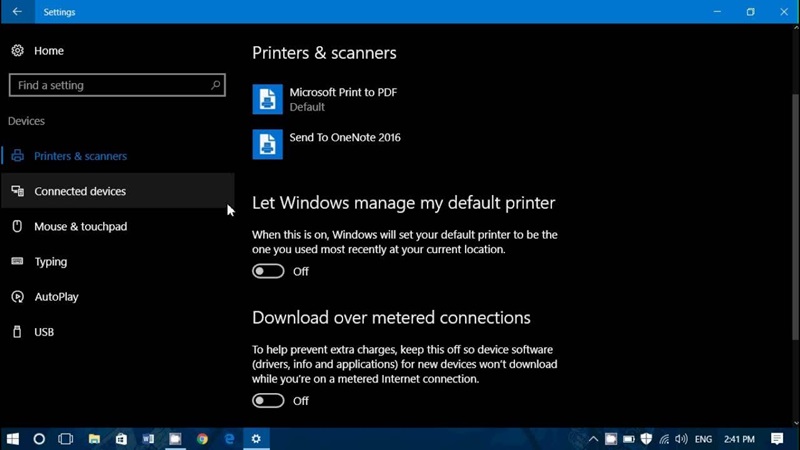
Task: Open the Store app on taskbar
Action: pyautogui.click(x=121, y=439)
